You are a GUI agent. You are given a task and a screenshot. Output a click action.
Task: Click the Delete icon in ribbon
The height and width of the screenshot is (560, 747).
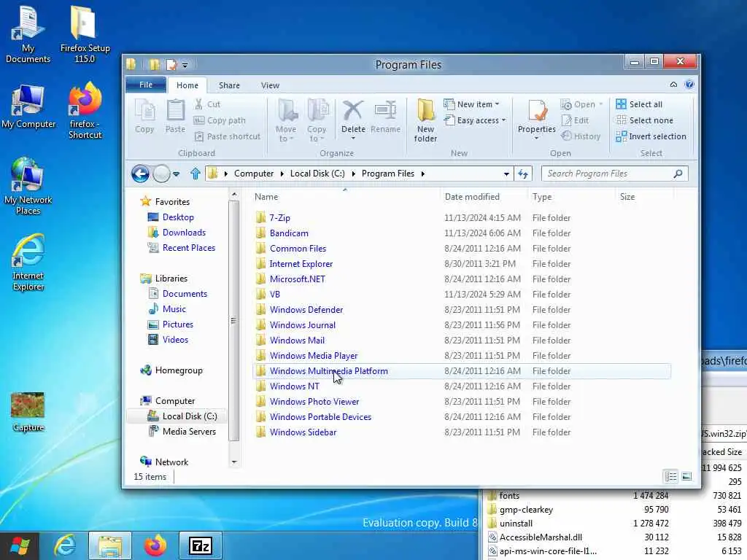[x=353, y=111]
